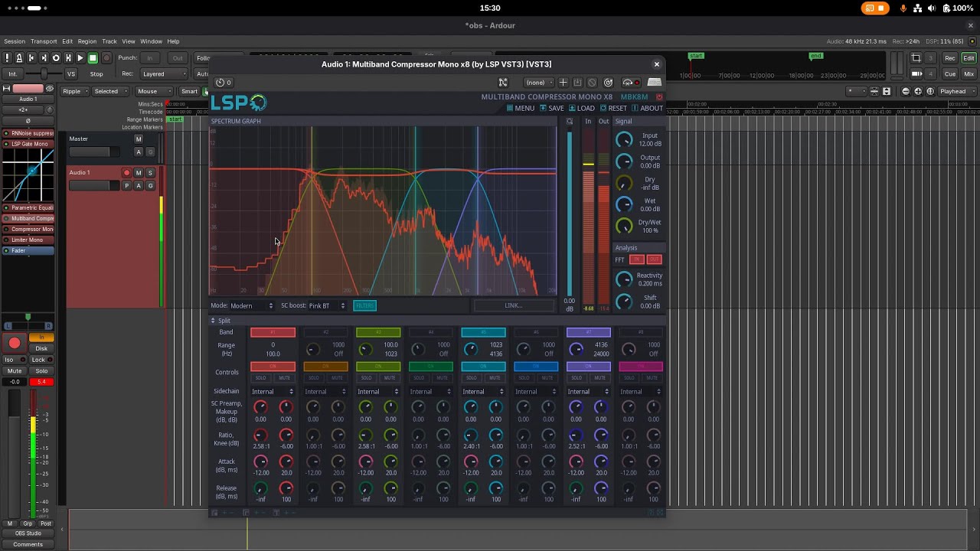This screenshot has height=551, width=980.
Task: Toggle Punch In button
Action: tap(150, 58)
